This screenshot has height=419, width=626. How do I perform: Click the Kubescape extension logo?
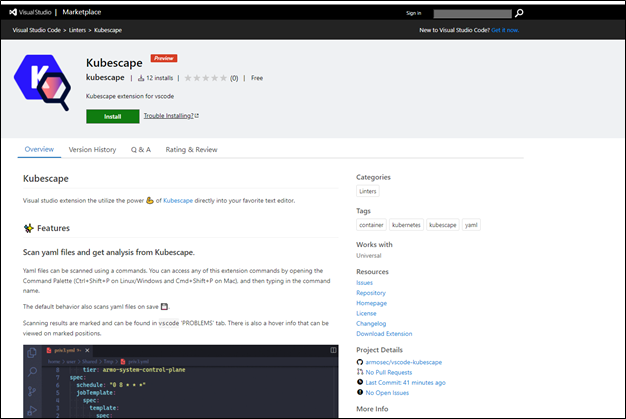[42, 83]
